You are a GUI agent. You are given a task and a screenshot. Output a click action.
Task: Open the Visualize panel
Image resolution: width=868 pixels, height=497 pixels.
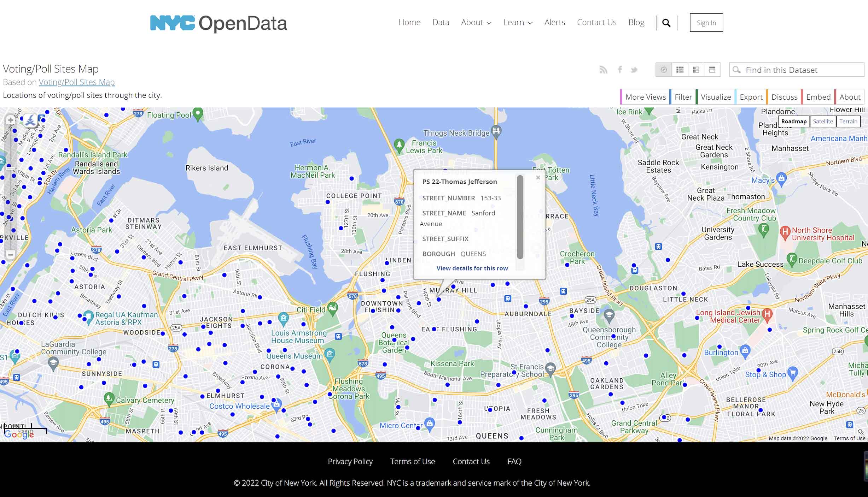click(x=715, y=97)
